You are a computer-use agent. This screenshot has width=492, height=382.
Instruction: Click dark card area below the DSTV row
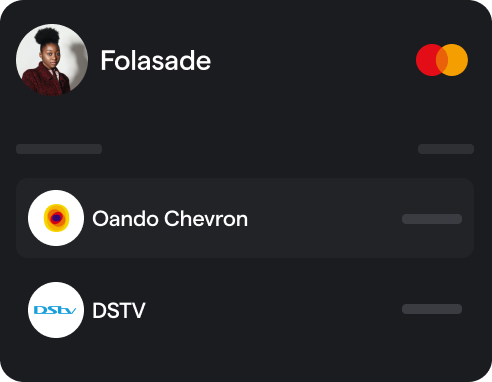click(245, 360)
